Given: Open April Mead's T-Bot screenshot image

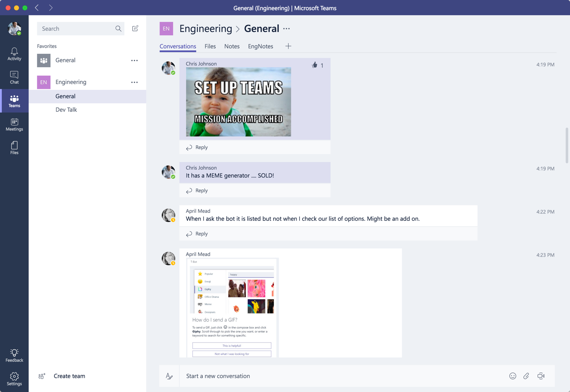Looking at the screenshot, I should click(x=232, y=308).
